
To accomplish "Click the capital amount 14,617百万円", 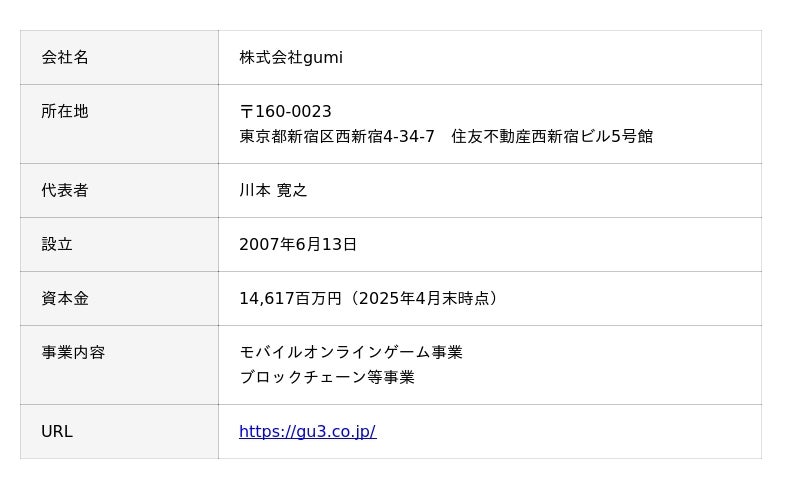I will click(x=290, y=298).
